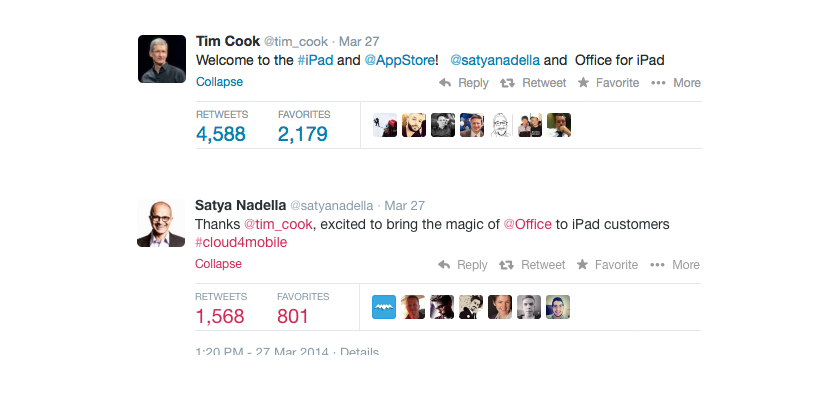This screenshot has height=400, width=830.
Task: Open Tim Cook's profile picture
Action: (162, 59)
